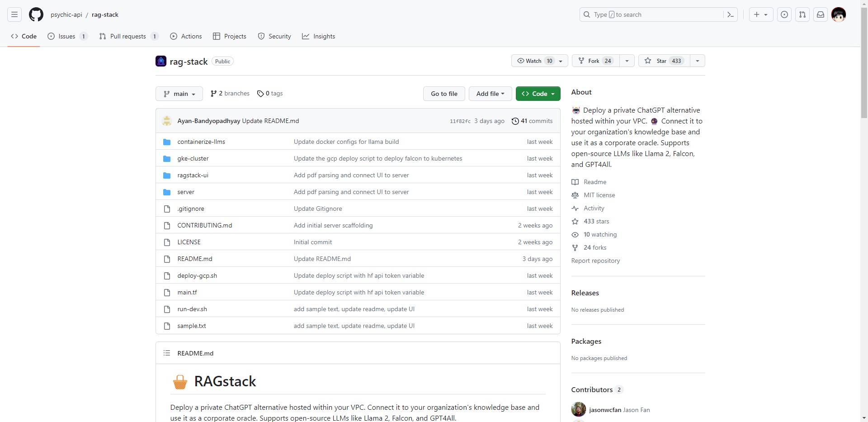Switch to the Projects tab
The image size is (868, 422).
pos(230,36)
